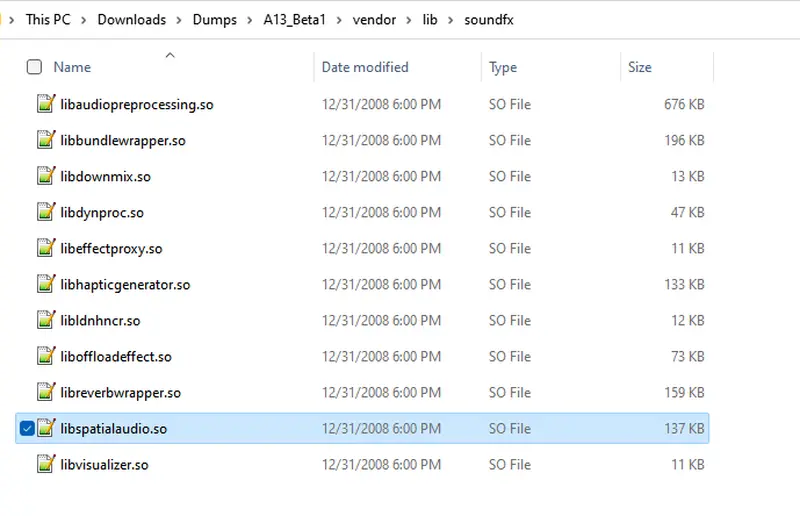Select the file libdynproc.so

tap(102, 212)
